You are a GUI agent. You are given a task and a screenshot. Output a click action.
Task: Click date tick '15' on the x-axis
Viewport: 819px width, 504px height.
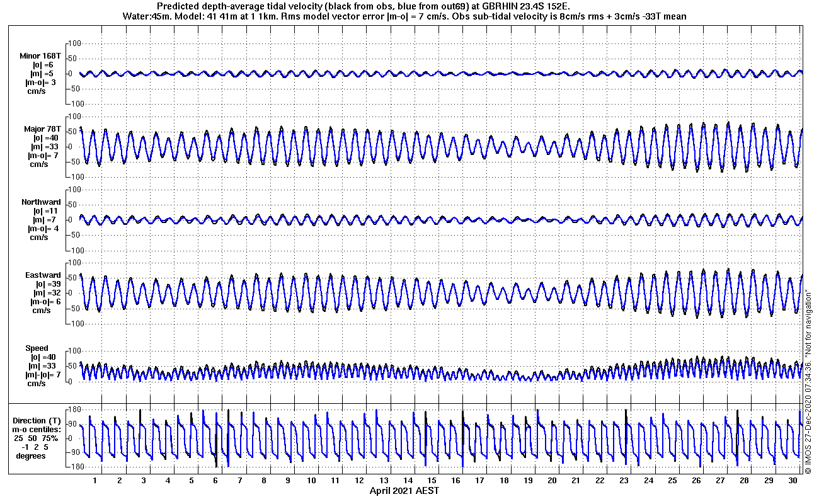tap(432, 481)
